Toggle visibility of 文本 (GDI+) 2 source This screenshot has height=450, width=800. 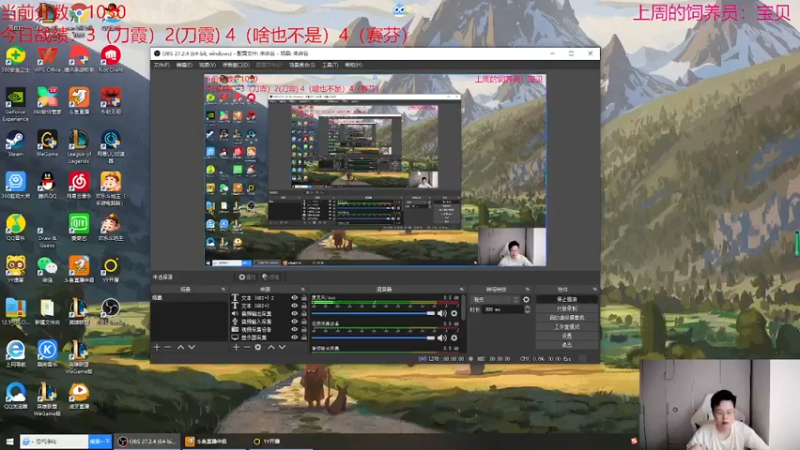(294, 297)
